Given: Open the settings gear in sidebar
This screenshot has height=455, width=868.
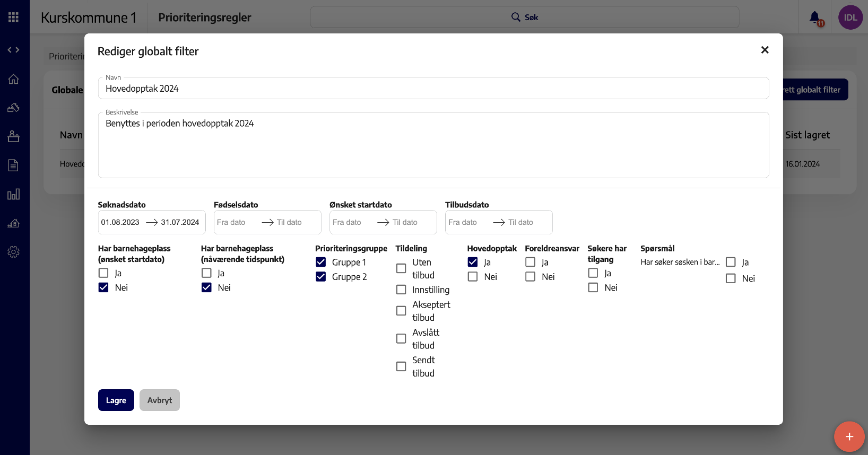Looking at the screenshot, I should click(x=14, y=252).
